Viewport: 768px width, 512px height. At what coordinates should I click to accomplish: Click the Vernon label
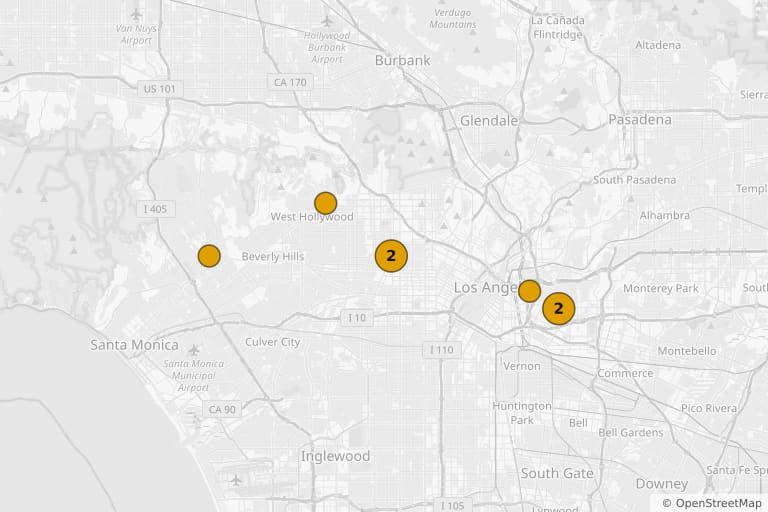[522, 366]
